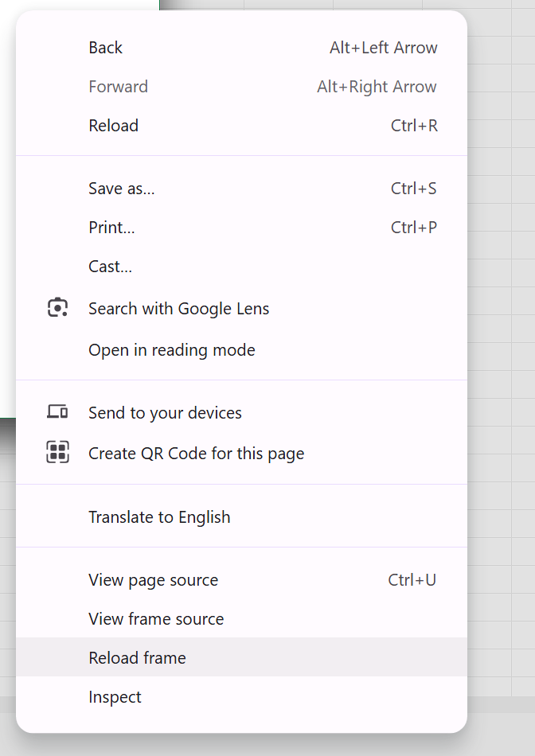Select View frame source
This screenshot has height=756, width=535.
242,618
